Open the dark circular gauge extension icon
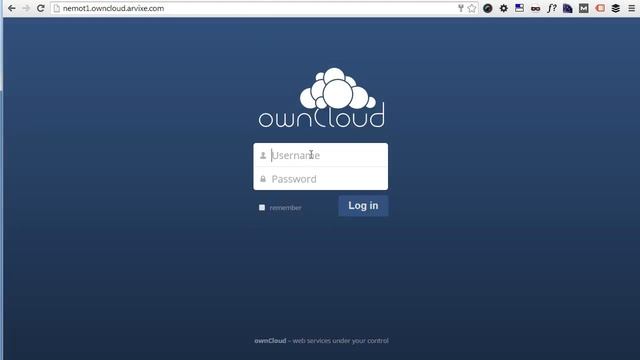Viewport: 640px width, 360px height. coord(487,8)
